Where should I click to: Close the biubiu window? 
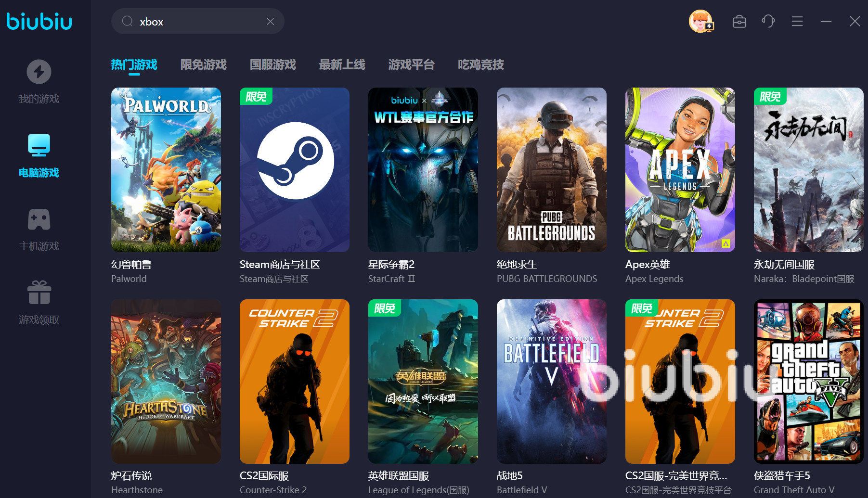[855, 21]
